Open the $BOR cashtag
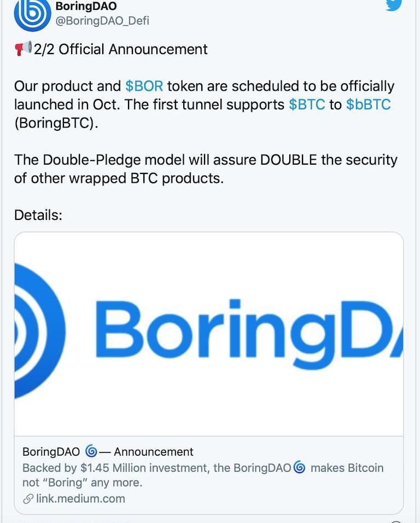Image resolution: width=420 pixels, height=523 pixels. pos(144,86)
